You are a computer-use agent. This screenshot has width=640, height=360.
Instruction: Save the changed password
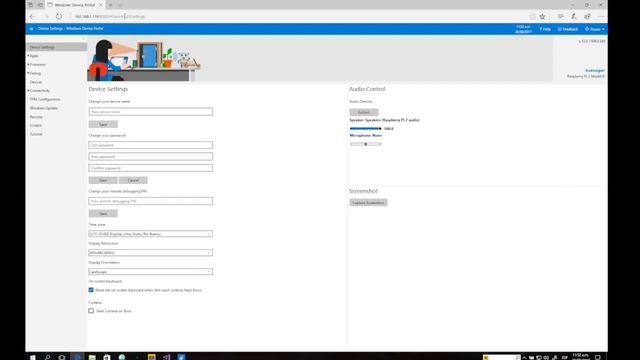pos(103,180)
